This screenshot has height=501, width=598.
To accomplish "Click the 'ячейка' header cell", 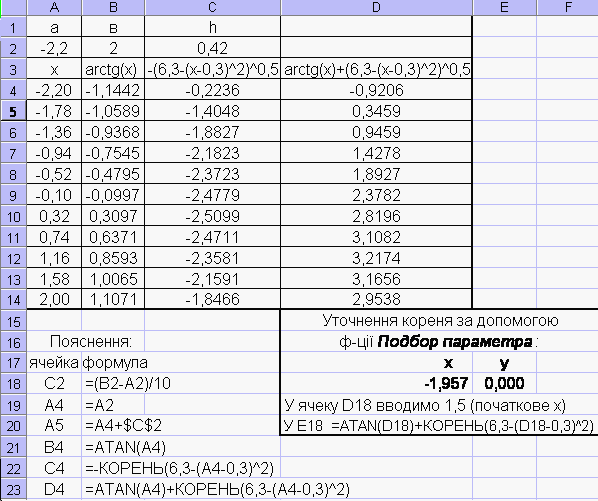I will click(x=54, y=363).
